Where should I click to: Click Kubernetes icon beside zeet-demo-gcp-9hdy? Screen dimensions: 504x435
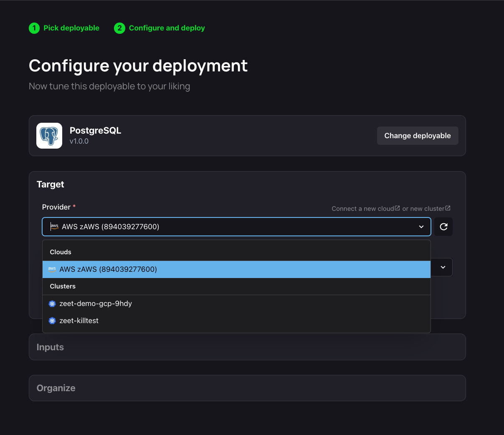coord(52,303)
